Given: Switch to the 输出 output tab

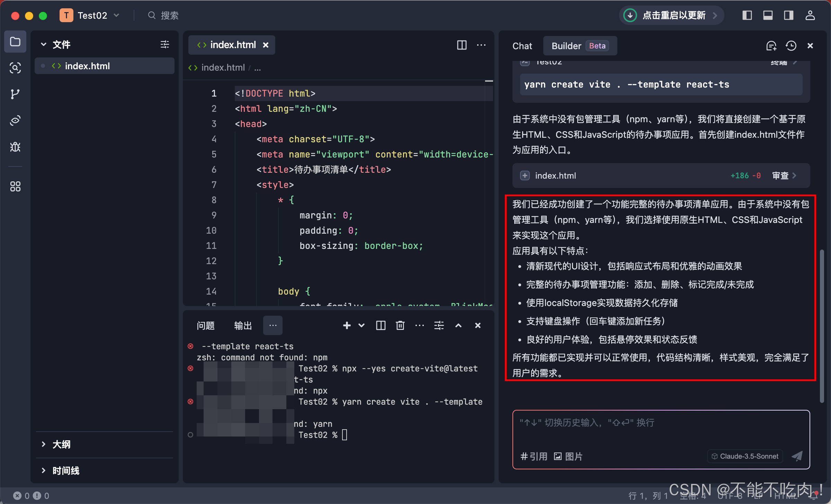Looking at the screenshot, I should [x=243, y=325].
